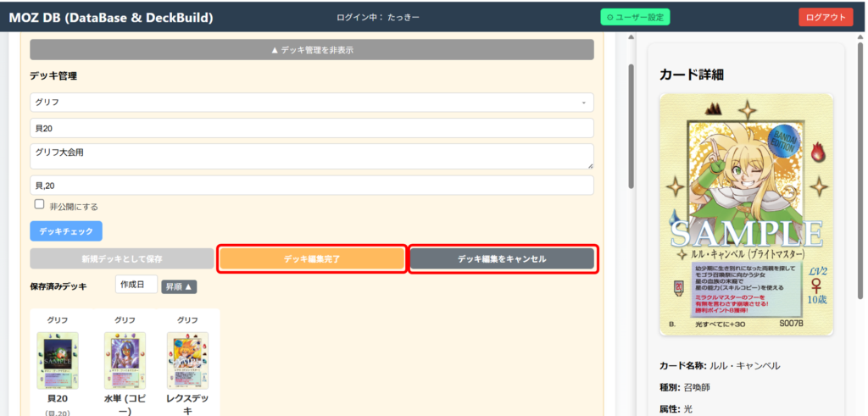This screenshot has width=868, height=416.
Task: Click the 新規デッキとして保存 button
Action: 121,258
